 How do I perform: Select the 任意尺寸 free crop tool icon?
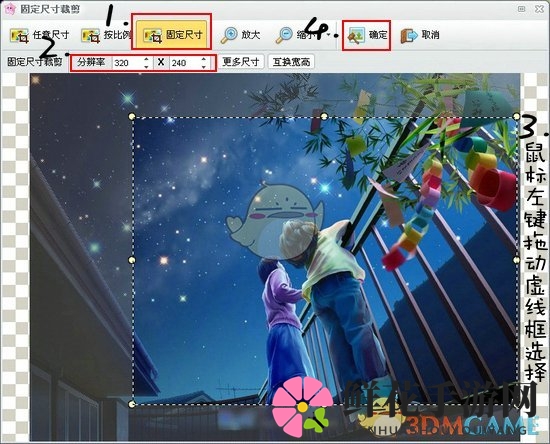[19, 35]
